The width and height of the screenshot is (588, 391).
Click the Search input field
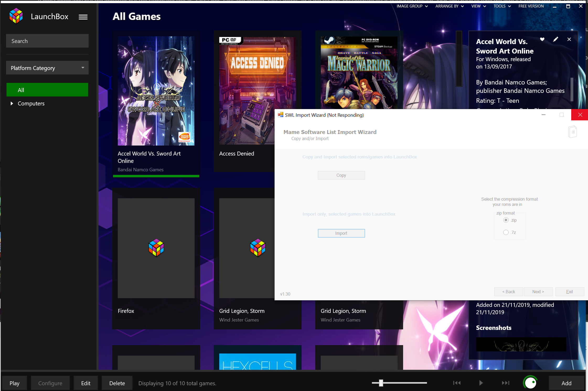point(47,41)
